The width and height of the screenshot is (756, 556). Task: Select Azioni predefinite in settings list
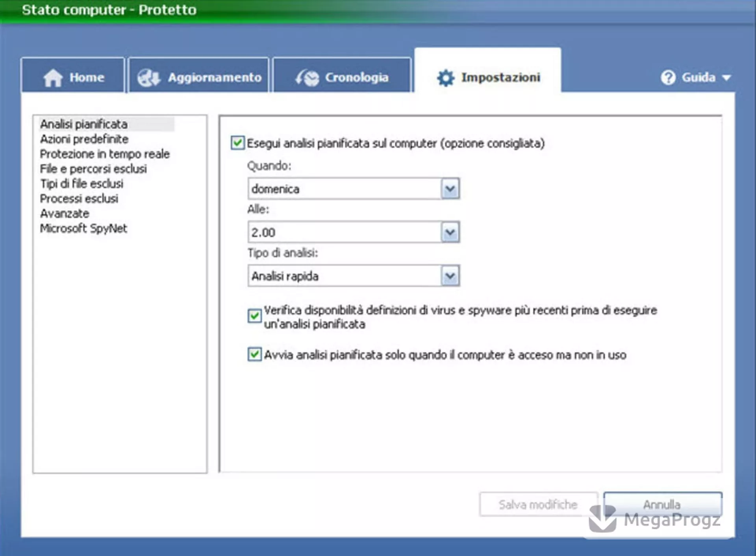[x=84, y=139]
